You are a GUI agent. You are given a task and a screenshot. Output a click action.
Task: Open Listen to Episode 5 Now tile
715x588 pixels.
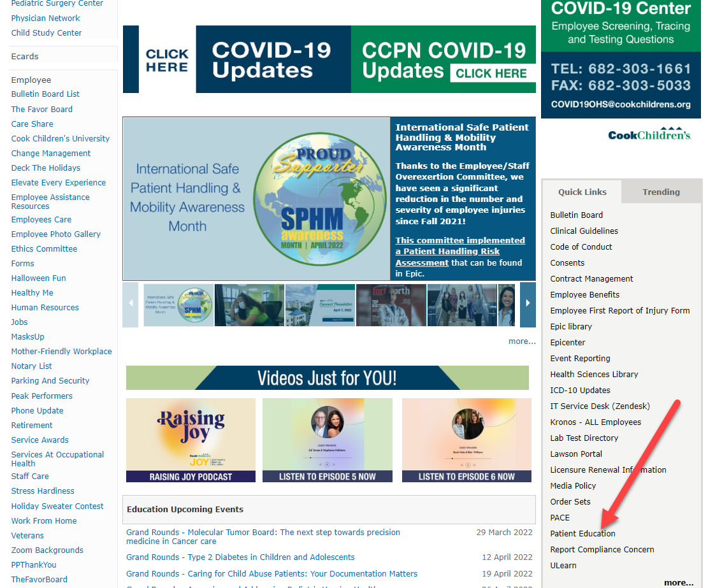tap(328, 440)
